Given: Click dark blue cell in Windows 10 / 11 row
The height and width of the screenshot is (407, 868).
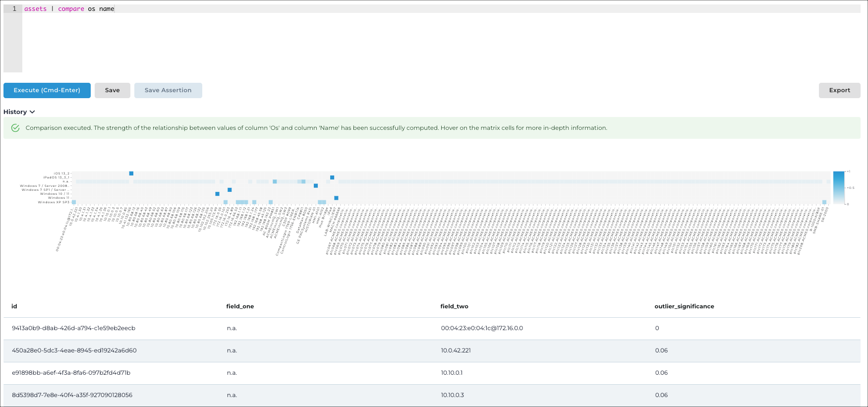Looking at the screenshot, I should click(x=217, y=194).
